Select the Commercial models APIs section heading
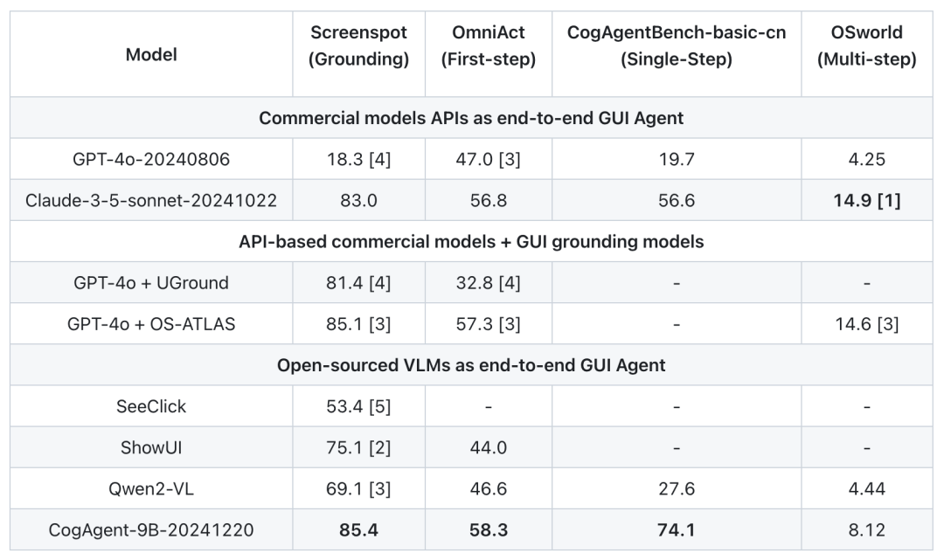 tap(471, 118)
